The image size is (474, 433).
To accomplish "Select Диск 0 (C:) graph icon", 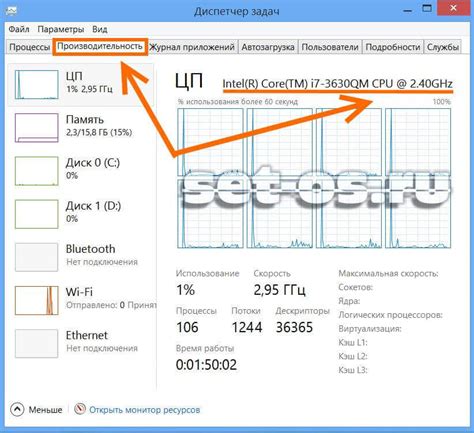I will (x=37, y=171).
